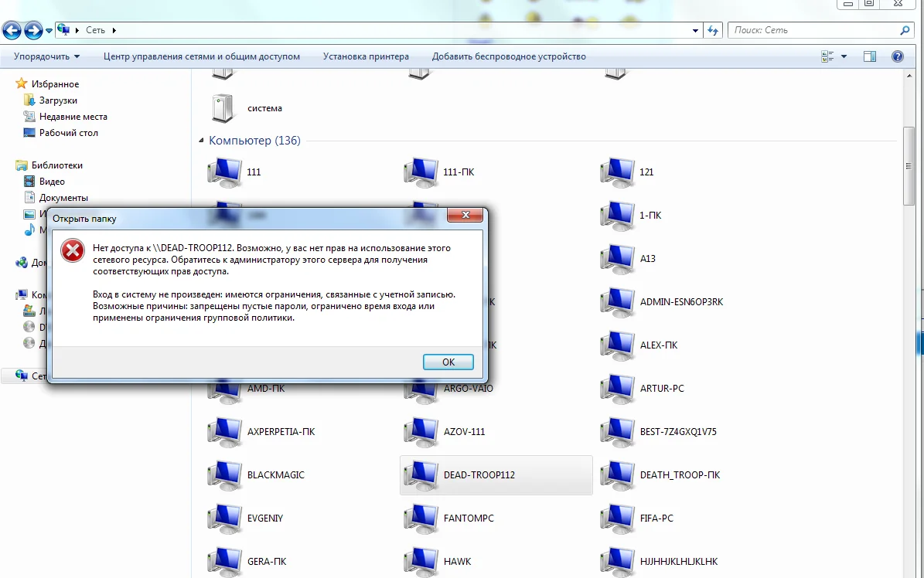Click the search magnifier icon
Image resolution: width=924 pixels, height=578 pixels.
905,30
